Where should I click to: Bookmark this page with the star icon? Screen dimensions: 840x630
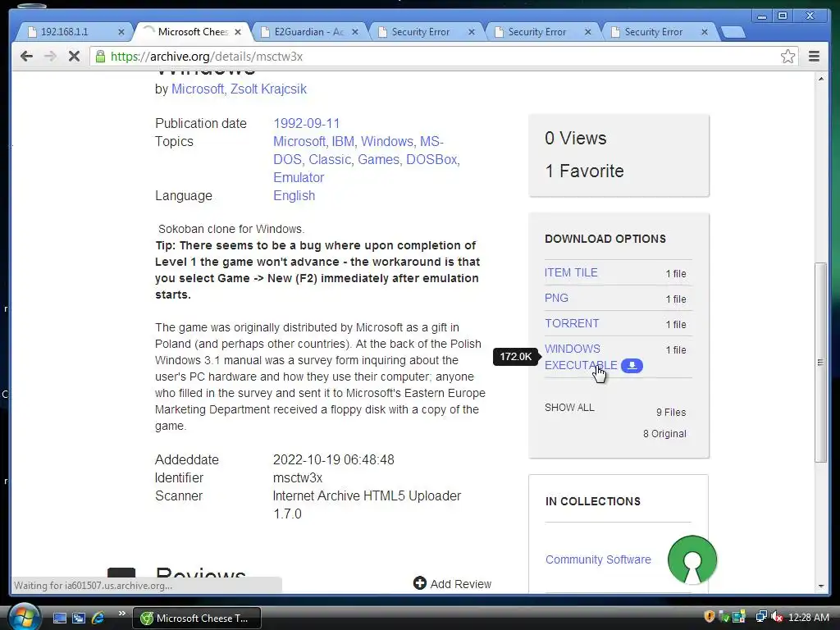(x=787, y=57)
